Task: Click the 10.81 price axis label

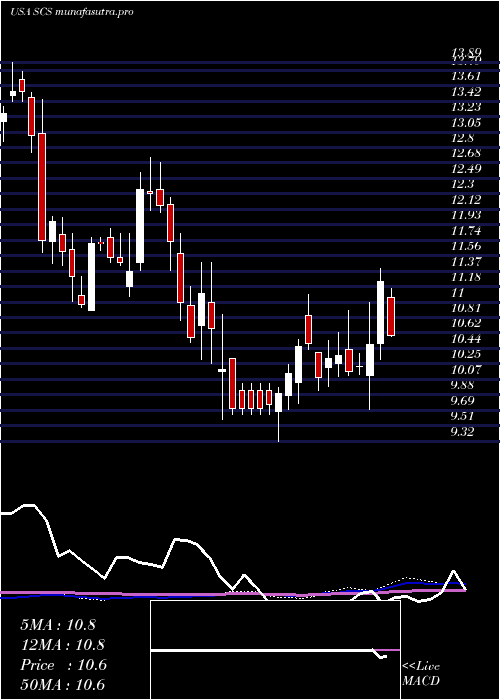Action: click(467, 308)
